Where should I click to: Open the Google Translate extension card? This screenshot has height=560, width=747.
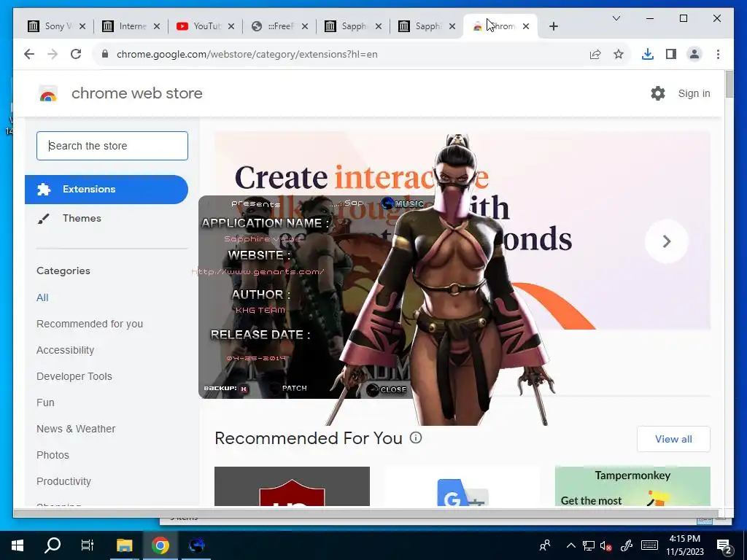[462, 486]
